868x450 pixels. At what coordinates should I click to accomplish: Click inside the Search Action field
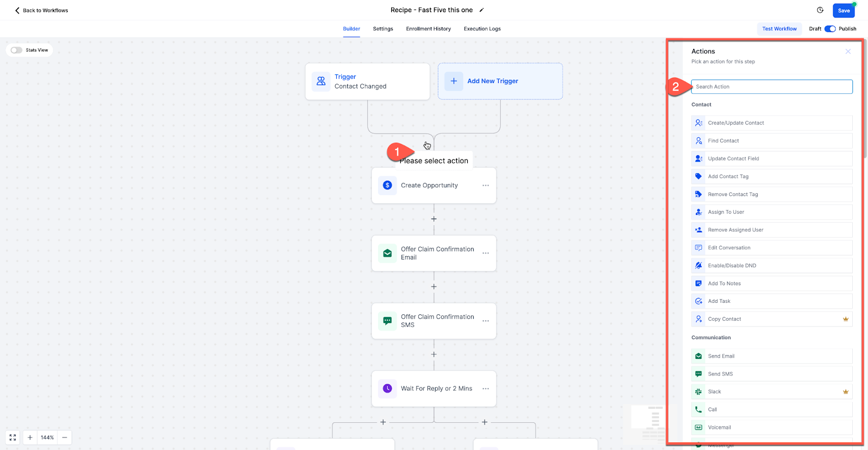(x=770, y=86)
